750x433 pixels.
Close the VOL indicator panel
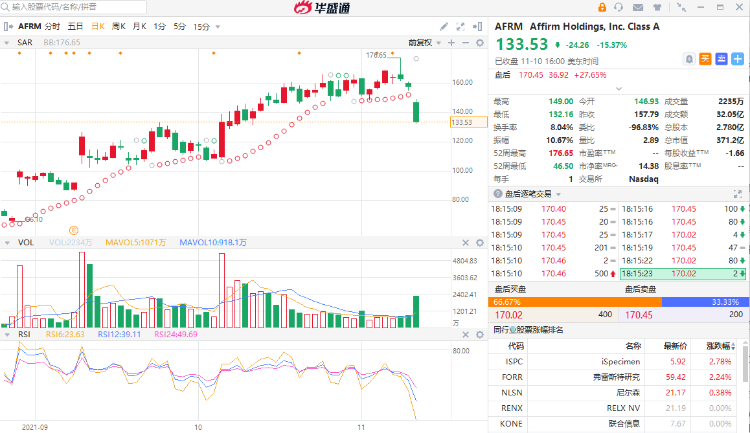465,243
